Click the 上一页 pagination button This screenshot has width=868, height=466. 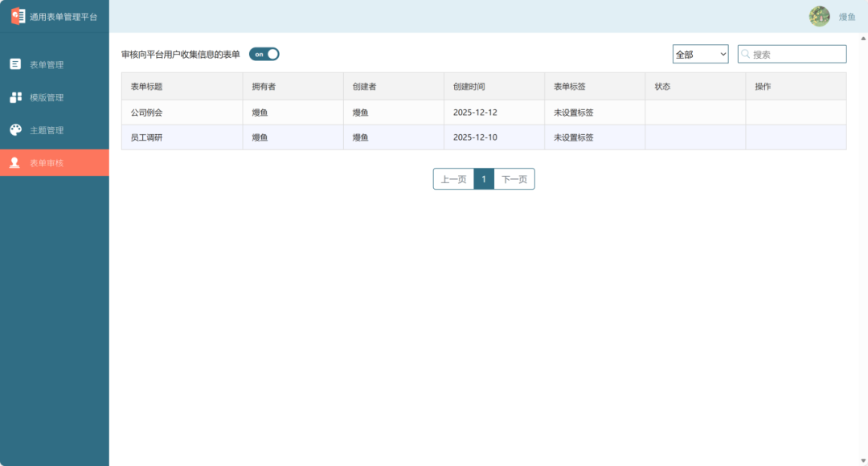click(453, 178)
